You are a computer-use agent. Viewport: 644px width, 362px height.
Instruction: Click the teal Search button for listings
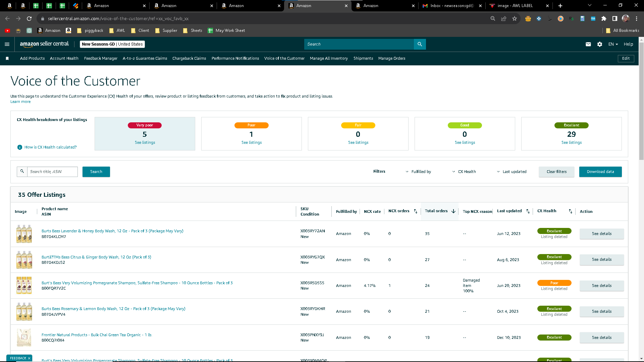point(96,172)
